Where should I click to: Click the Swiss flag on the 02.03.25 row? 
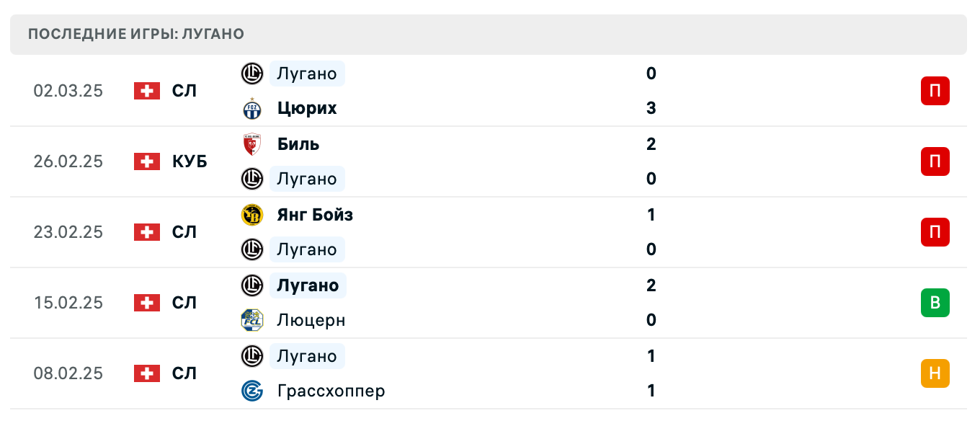[x=146, y=91]
